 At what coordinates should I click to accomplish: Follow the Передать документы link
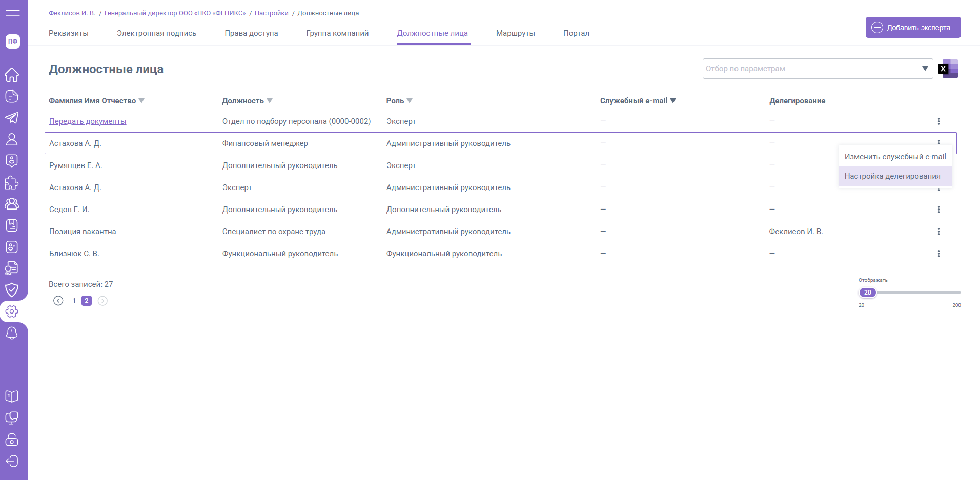tap(88, 121)
